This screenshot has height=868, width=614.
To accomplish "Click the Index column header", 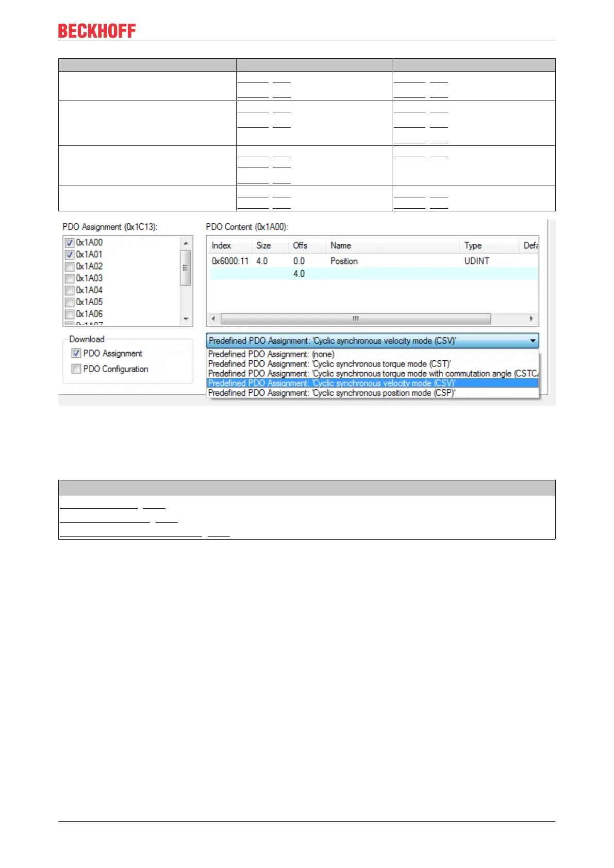I will (x=229, y=246).
